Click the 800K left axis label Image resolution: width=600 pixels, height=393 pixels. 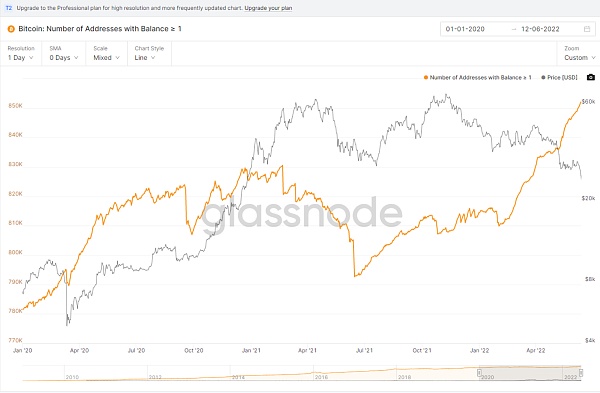15,252
